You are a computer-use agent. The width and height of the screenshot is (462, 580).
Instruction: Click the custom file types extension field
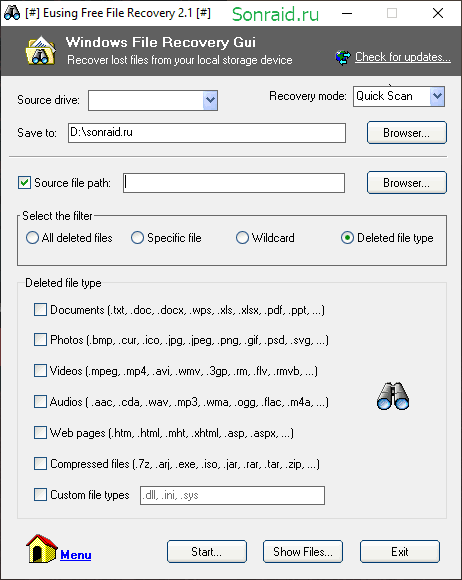click(232, 495)
